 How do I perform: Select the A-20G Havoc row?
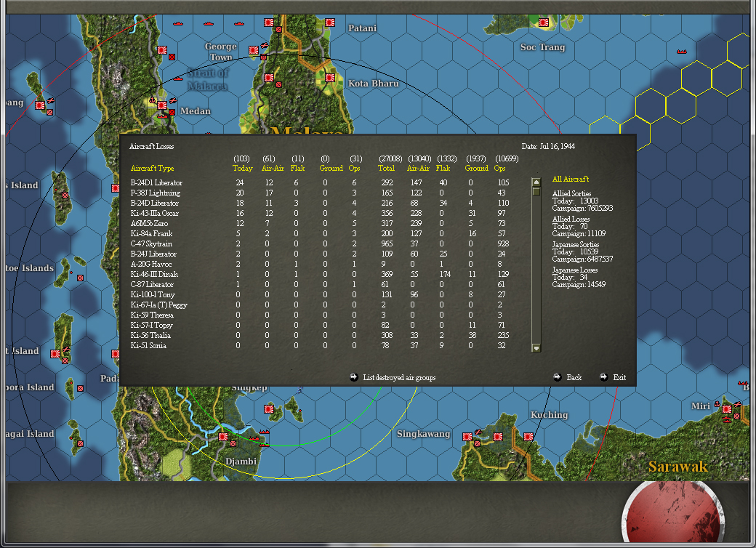321,264
